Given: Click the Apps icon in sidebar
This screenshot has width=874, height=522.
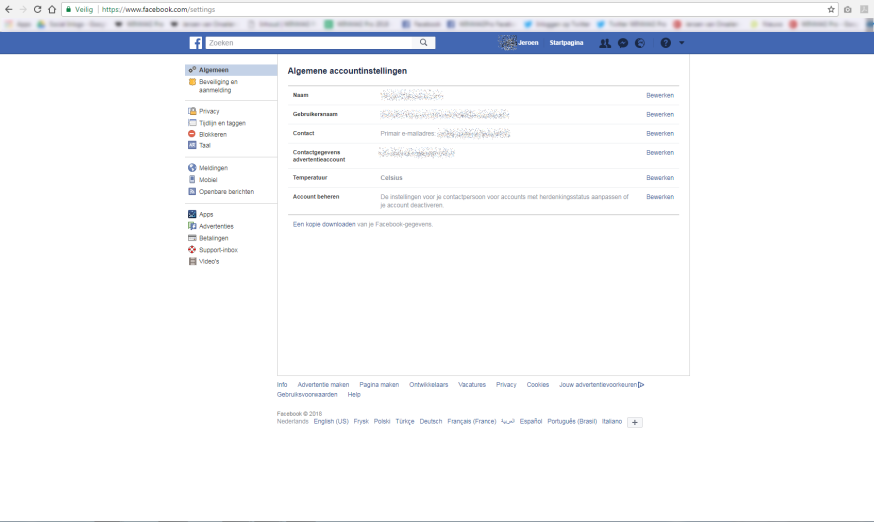Looking at the screenshot, I should (x=192, y=214).
